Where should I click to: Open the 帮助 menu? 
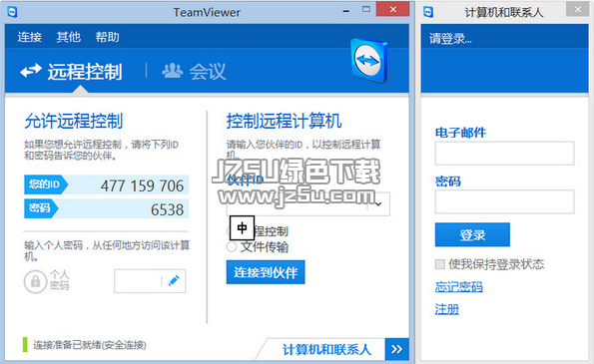tap(107, 37)
